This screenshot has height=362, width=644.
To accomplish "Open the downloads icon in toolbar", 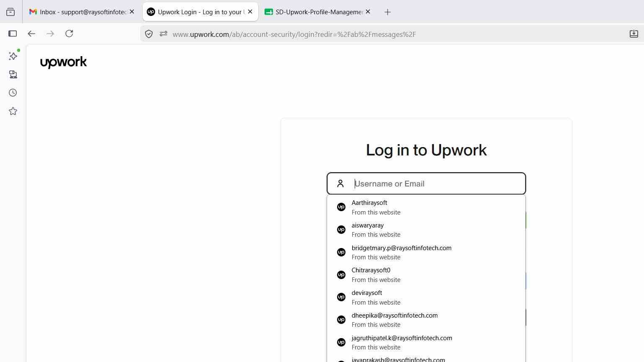I will tap(634, 34).
